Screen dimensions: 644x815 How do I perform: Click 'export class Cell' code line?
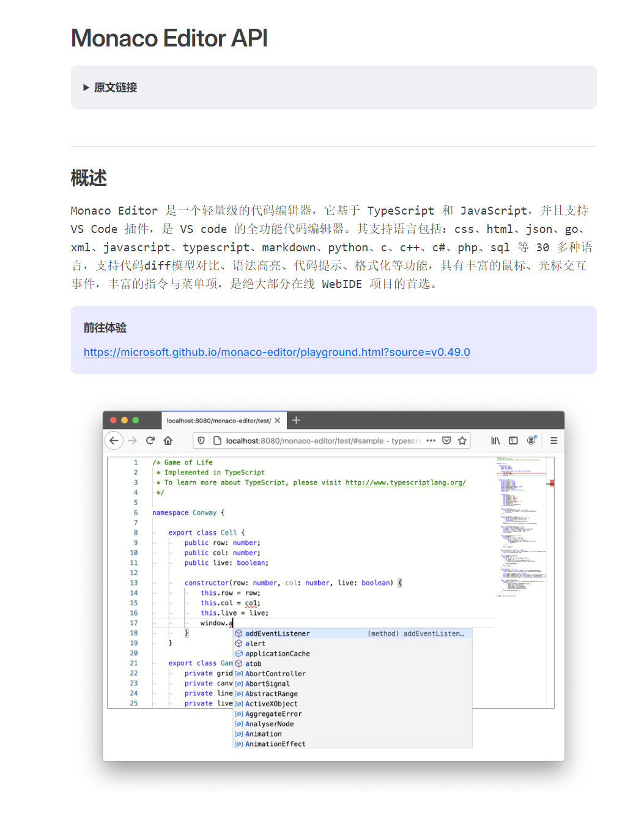(x=206, y=533)
